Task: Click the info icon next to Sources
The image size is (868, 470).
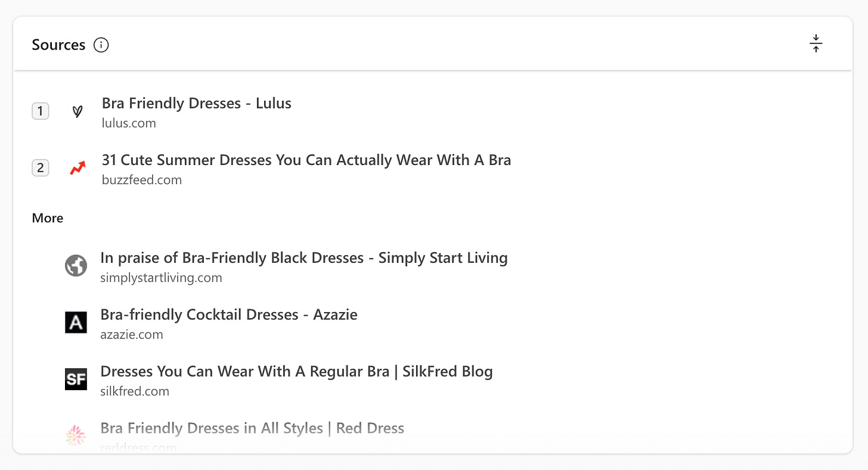Action: (x=101, y=45)
